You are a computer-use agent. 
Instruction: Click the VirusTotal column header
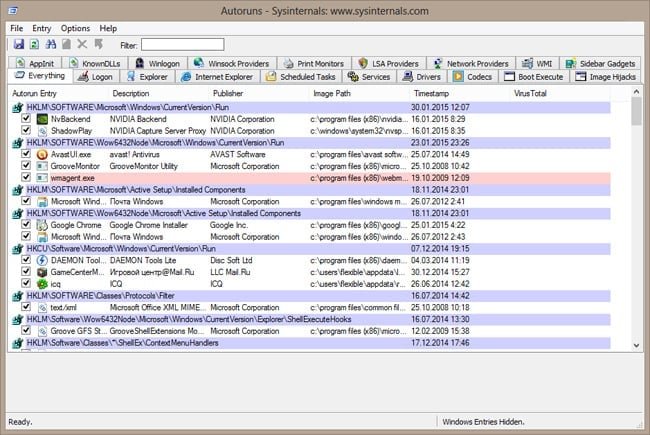561,93
